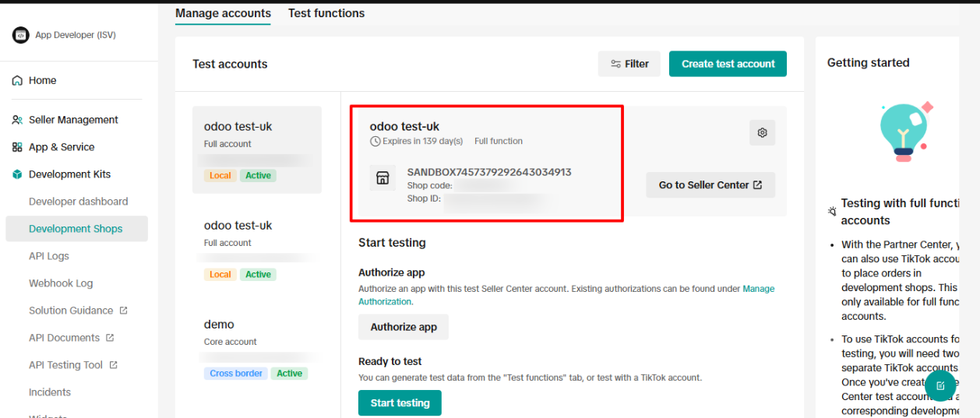This screenshot has height=418, width=980.
Task: Click the Create test account button
Action: 728,64
